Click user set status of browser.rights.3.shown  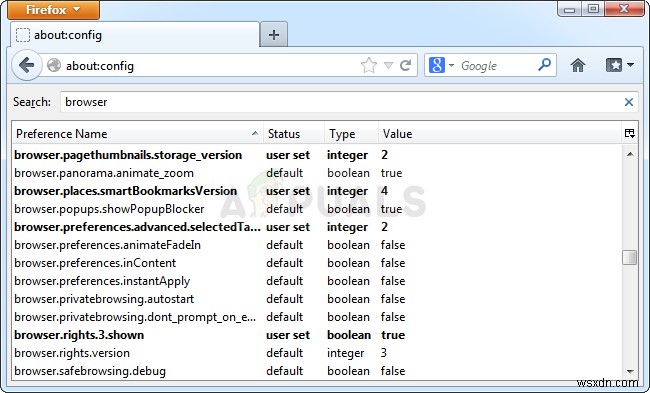288,335
